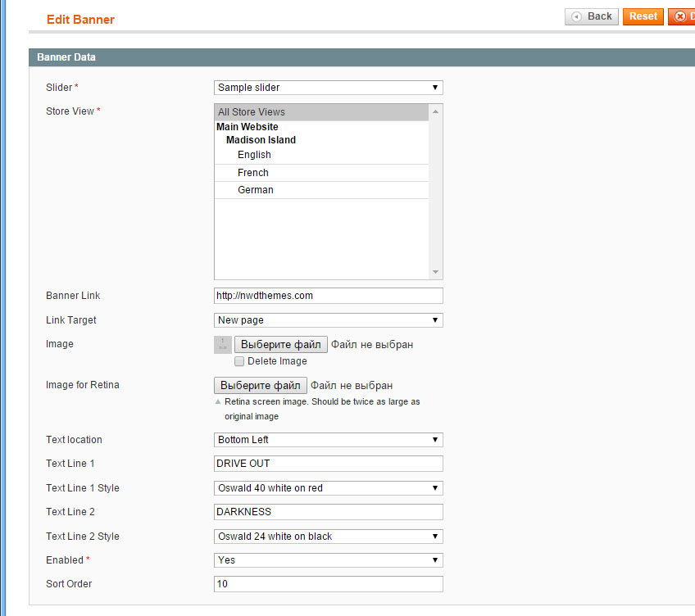Open the Link Target dropdown
Screen dimensions: 695x616
click(x=329, y=320)
